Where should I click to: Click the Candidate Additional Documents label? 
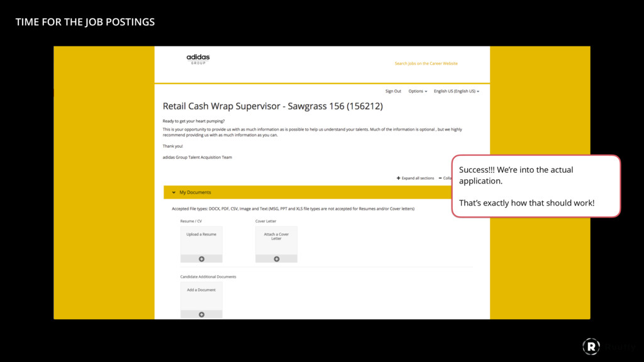pyautogui.click(x=208, y=277)
